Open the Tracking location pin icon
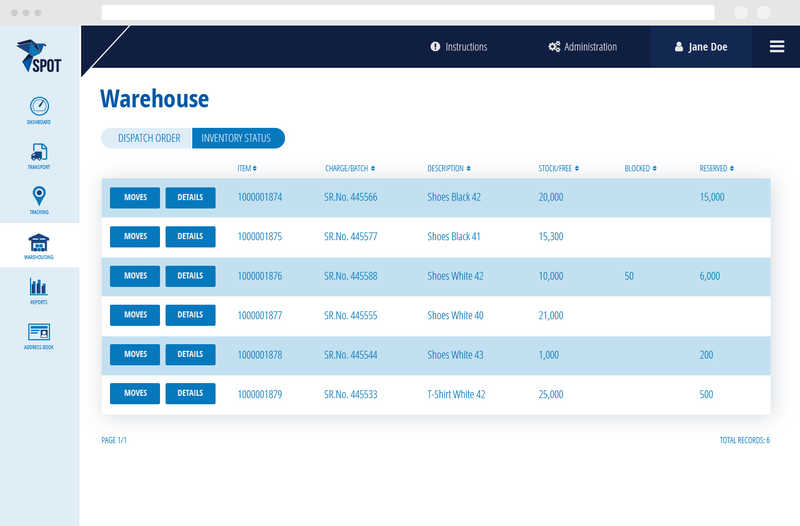The image size is (800, 526). (39, 198)
